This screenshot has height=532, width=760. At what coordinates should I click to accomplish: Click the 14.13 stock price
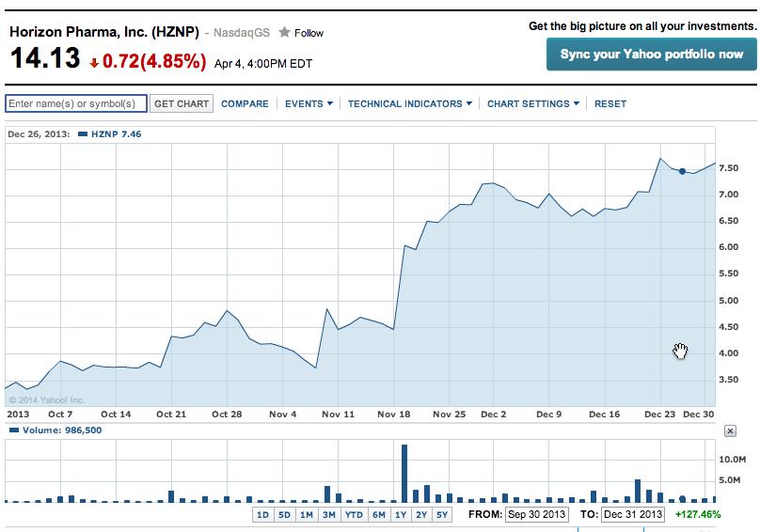click(45, 57)
